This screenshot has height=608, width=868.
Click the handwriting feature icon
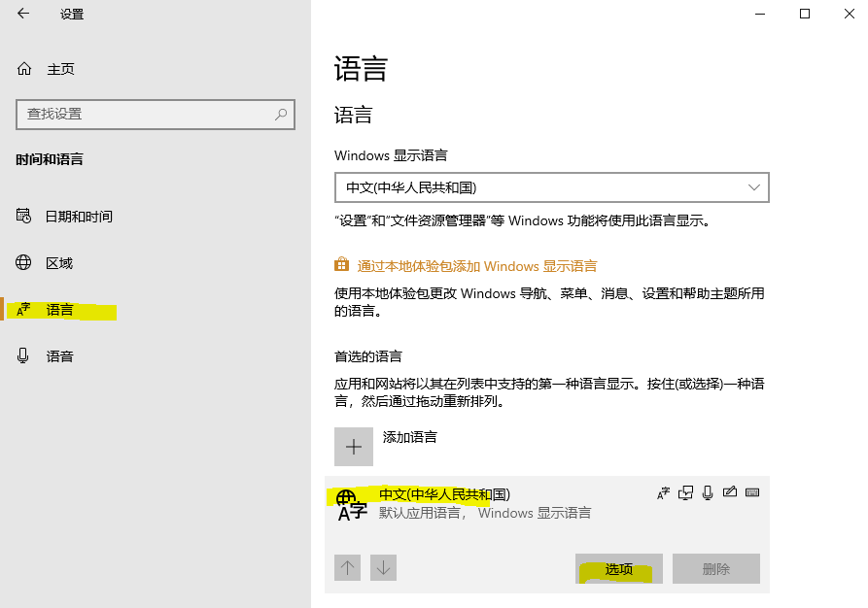pyautogui.click(x=730, y=491)
